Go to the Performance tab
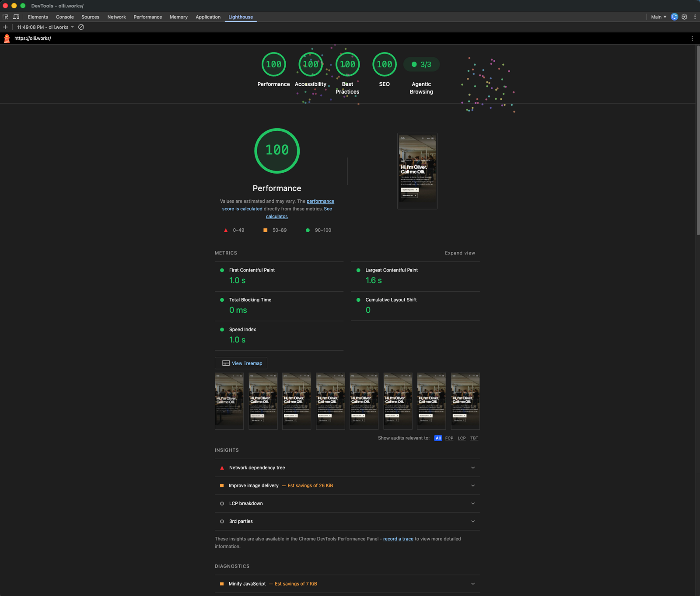 148,17
